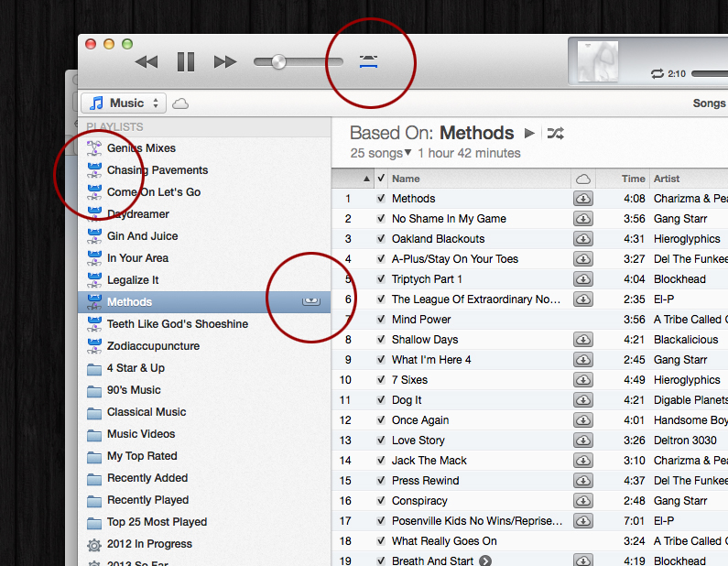The image size is (728, 566).
Task: Open the 2012 In Progress smart playlist
Action: (204, 544)
